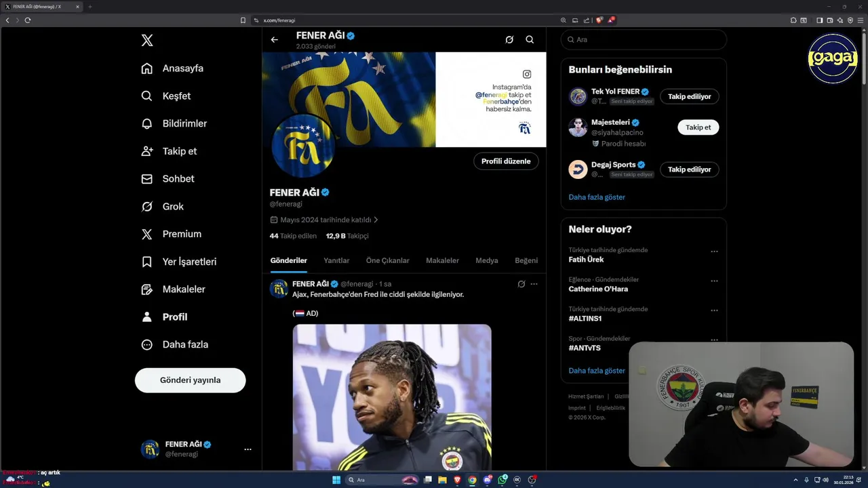Open browser extensions puzzle icon

(x=793, y=20)
